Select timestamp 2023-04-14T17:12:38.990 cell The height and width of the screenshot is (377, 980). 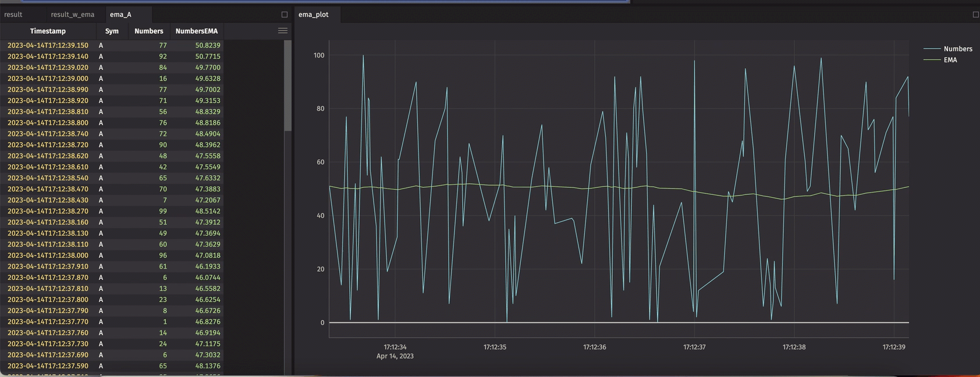pyautogui.click(x=48, y=90)
